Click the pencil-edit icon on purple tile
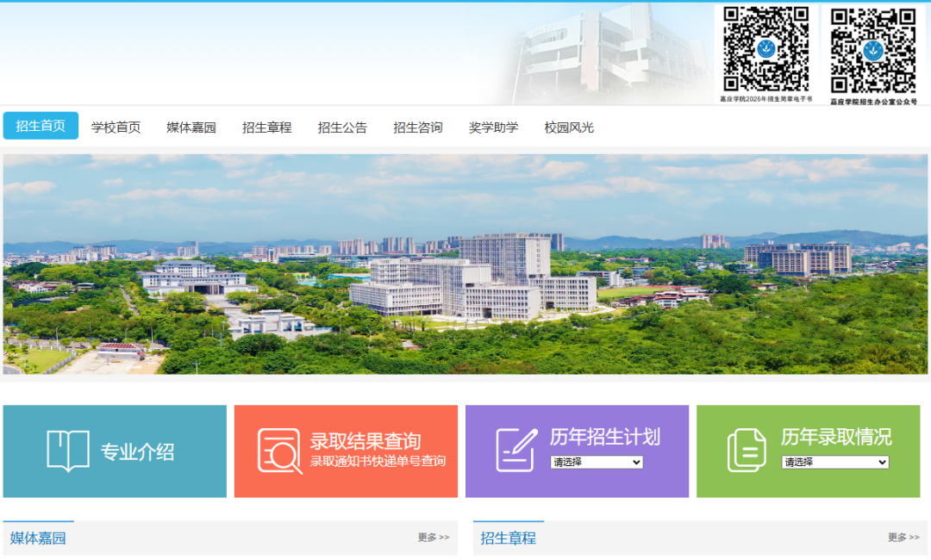The width and height of the screenshot is (931, 560). [x=516, y=450]
